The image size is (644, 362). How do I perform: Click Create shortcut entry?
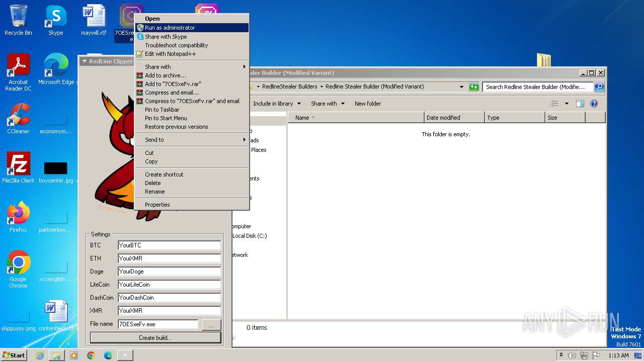click(x=192, y=174)
